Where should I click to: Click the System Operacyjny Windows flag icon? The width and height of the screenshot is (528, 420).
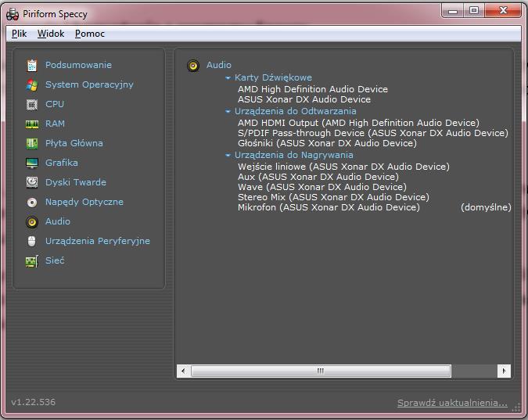point(32,84)
